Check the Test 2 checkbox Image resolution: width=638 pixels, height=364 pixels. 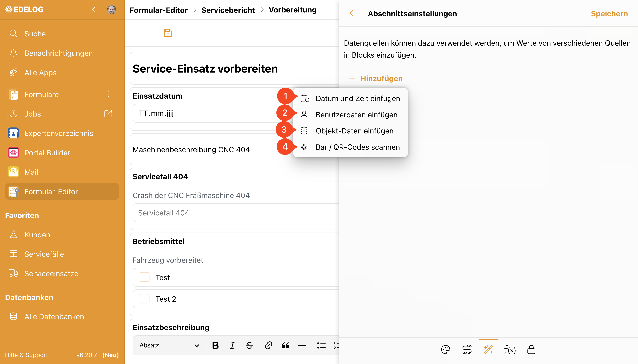click(144, 298)
